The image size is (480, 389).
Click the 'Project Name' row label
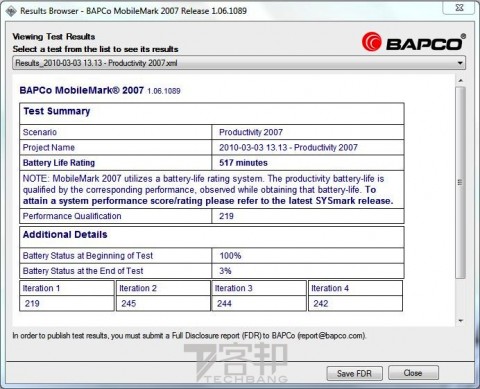click(x=49, y=147)
